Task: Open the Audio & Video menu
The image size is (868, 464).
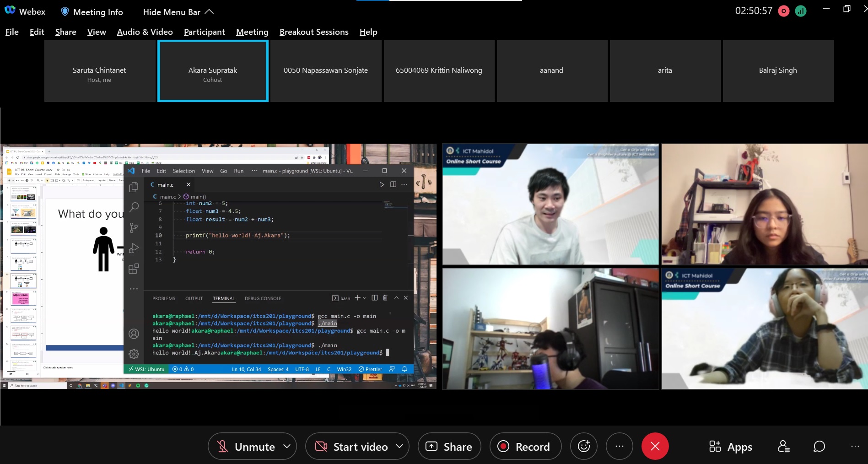Action: click(145, 32)
